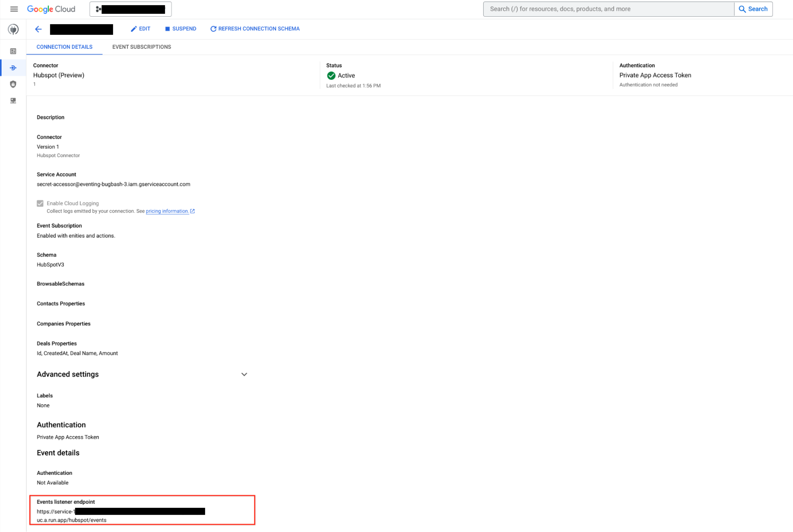793x532 pixels.
Task: Toggle the Enable Cloud Logging checkbox
Action: click(39, 203)
